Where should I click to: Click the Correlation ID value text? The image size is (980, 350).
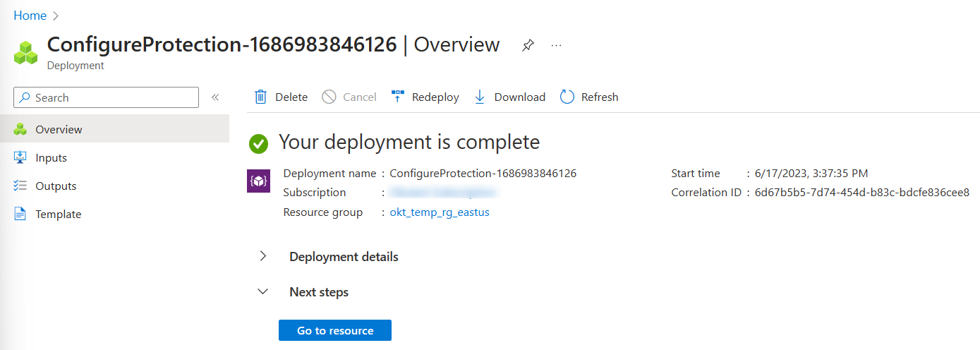click(x=862, y=192)
